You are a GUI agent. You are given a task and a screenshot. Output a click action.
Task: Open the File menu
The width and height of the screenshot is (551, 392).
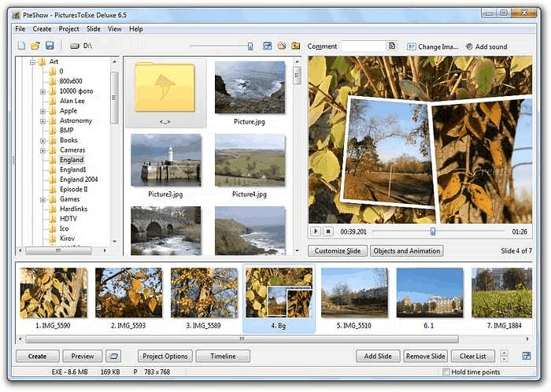[20, 29]
